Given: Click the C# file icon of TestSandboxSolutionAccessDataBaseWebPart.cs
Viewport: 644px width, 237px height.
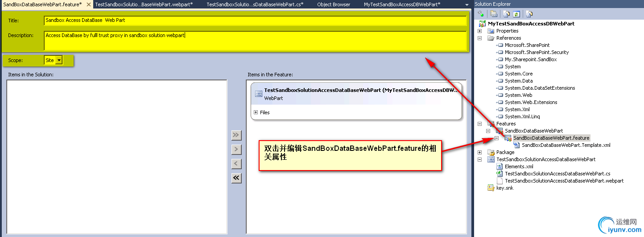Looking at the screenshot, I should (x=500, y=174).
